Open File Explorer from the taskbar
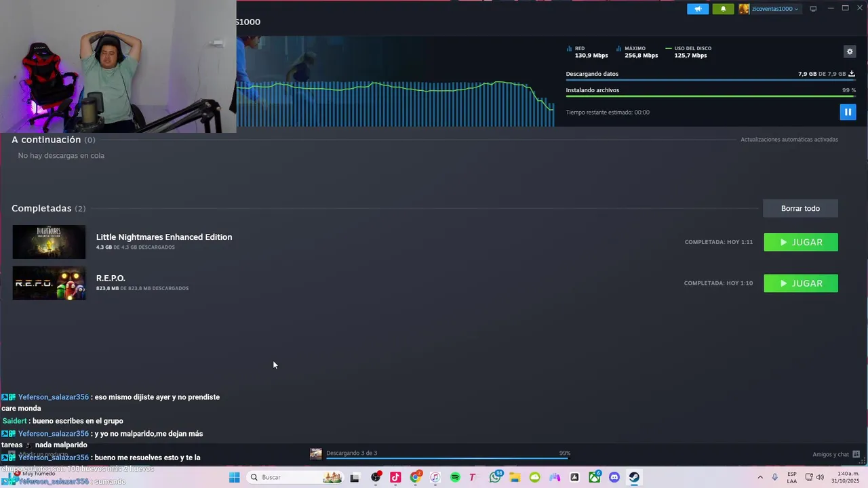Viewport: 868px width, 488px height. click(x=515, y=477)
